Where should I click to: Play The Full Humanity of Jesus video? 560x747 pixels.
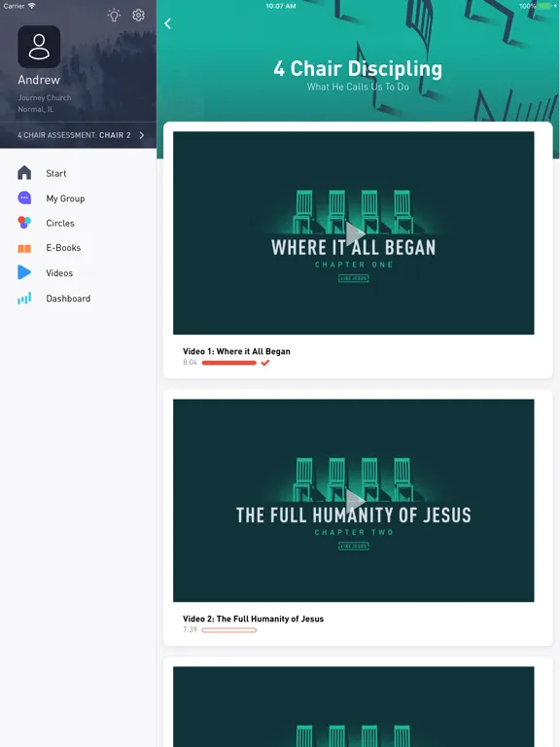coord(353,501)
